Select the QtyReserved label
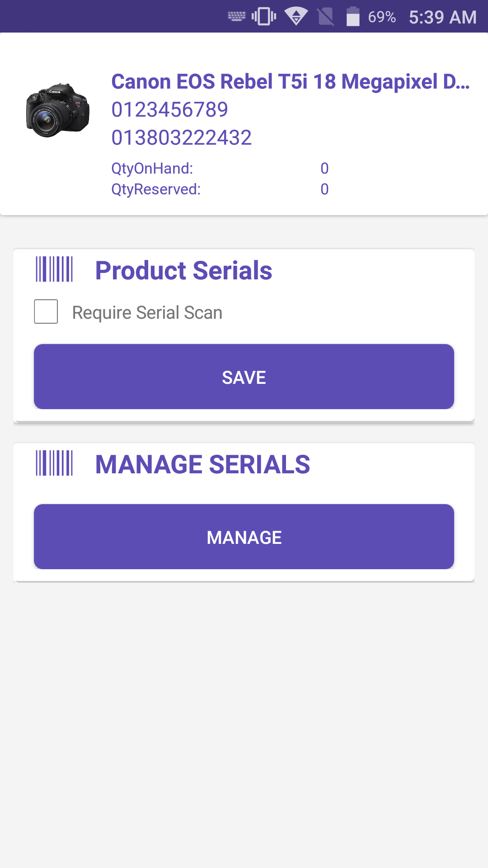 pos(155,189)
